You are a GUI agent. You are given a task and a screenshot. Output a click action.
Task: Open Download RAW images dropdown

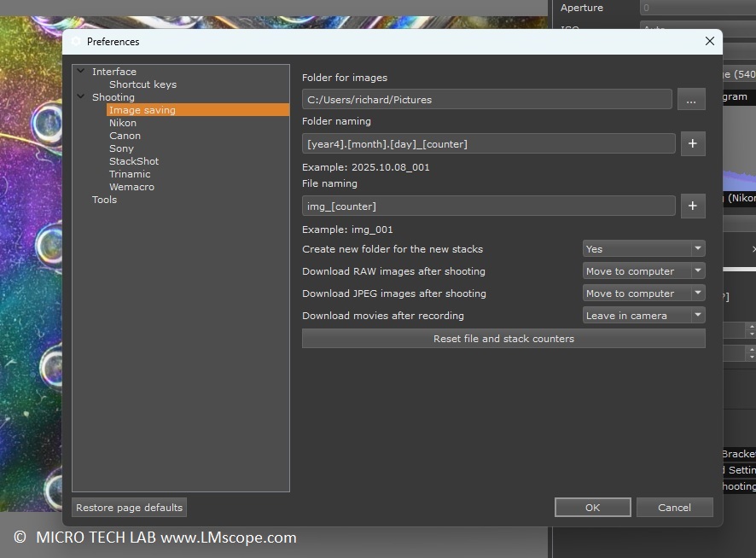coord(643,271)
